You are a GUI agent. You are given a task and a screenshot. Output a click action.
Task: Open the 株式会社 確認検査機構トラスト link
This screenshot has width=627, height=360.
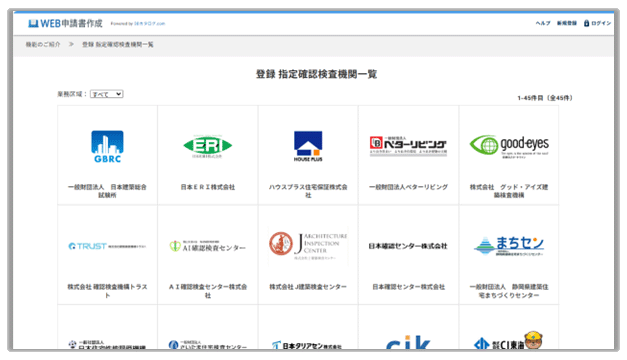point(107,291)
